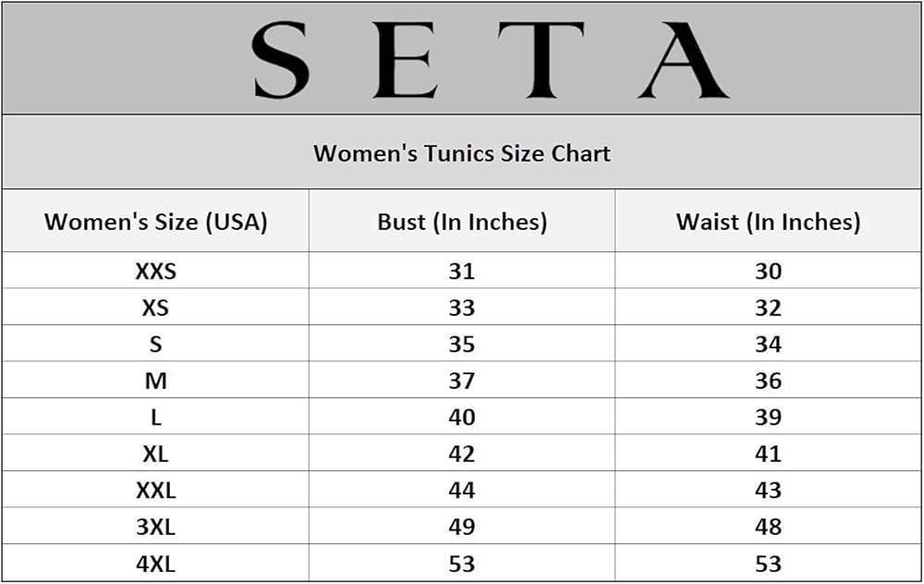Viewport: 924px width, 584px height.
Task: Click the 3XL size cell
Action: tap(155, 527)
